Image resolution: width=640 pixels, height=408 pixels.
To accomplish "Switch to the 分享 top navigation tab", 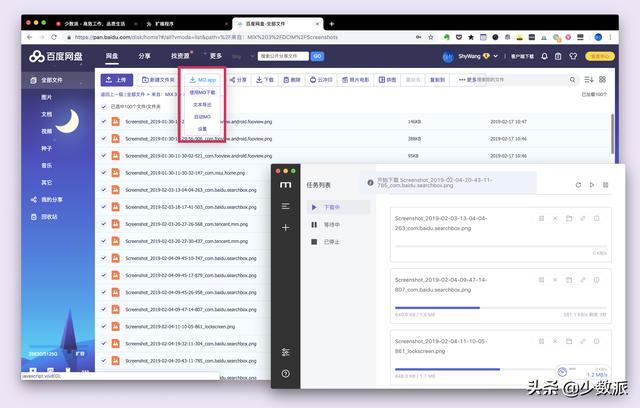I will coord(144,56).
